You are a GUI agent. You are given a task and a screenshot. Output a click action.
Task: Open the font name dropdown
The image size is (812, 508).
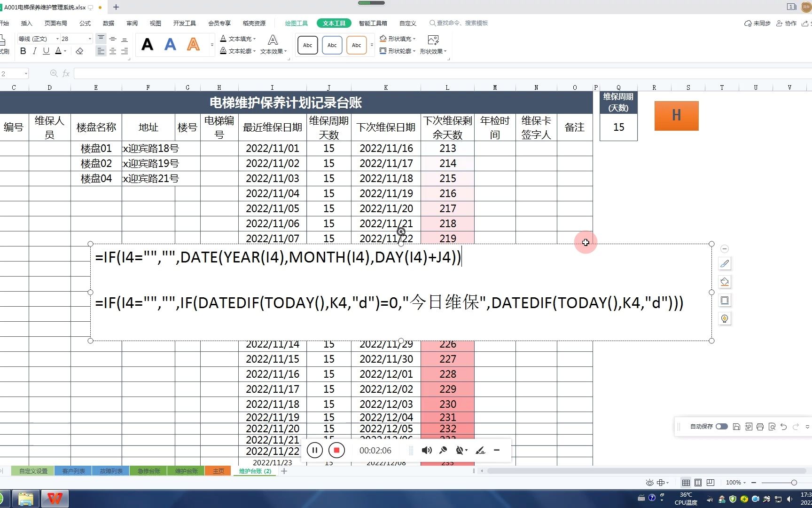pos(58,39)
